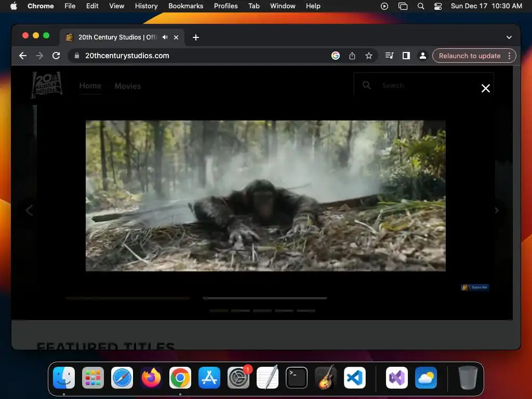Open the File menu
This screenshot has height=399, width=532.
click(x=70, y=6)
